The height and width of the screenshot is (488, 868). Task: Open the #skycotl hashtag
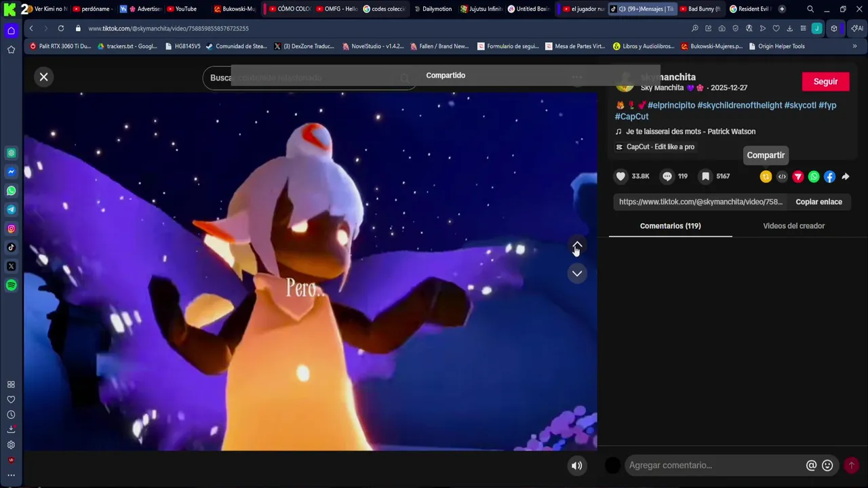click(800, 106)
